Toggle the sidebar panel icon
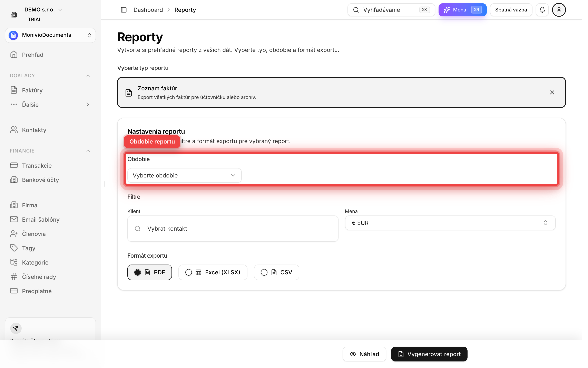This screenshot has width=588, height=368. (124, 10)
